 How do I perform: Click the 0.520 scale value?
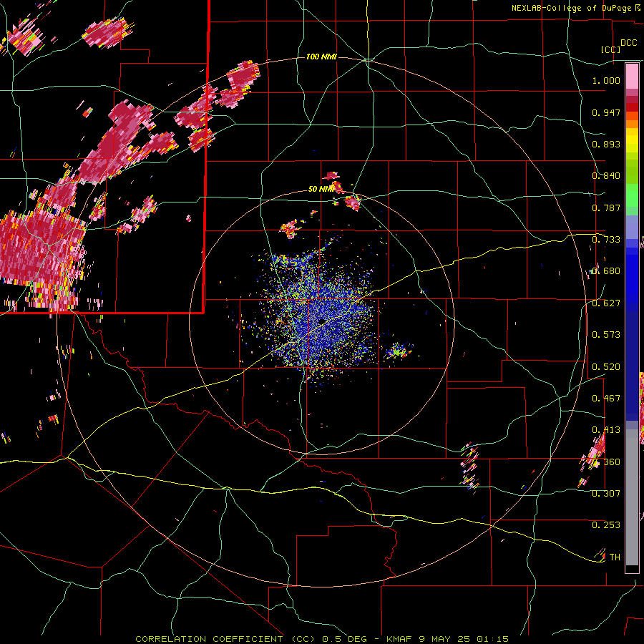(606, 367)
